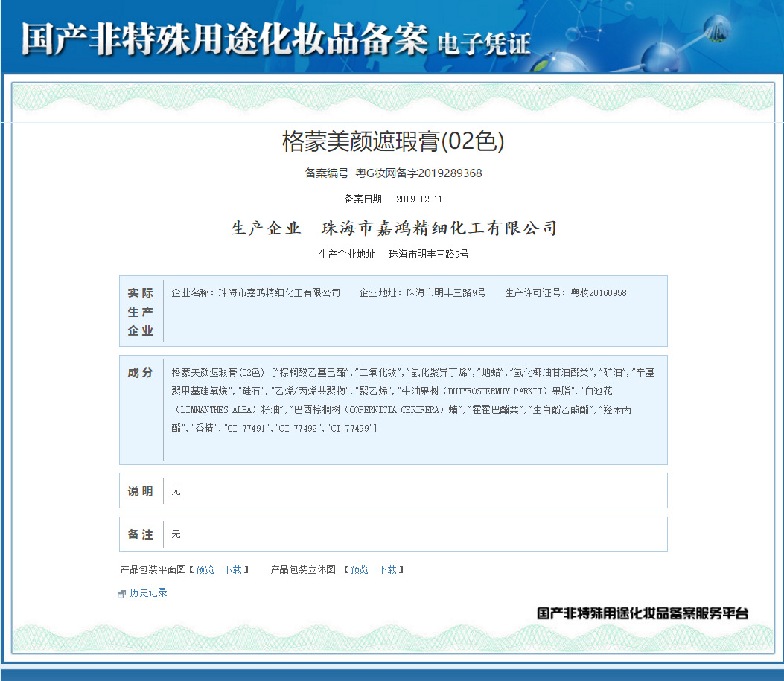Viewport: 784px width, 681px height.
Task: Click the 生产企业地址 label
Action: tap(347, 255)
